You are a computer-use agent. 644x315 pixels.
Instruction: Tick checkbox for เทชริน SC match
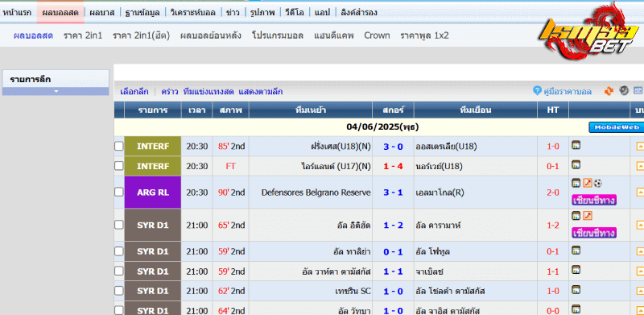[118, 291]
